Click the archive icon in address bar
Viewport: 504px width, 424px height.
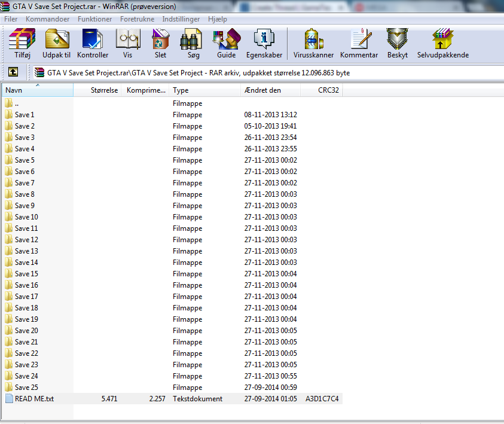click(x=39, y=72)
